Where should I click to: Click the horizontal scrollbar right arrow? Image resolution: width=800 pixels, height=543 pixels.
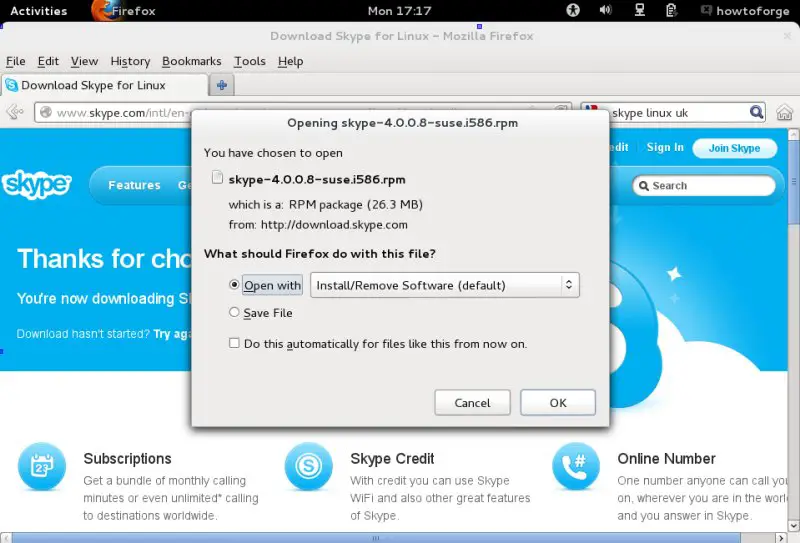781,538
